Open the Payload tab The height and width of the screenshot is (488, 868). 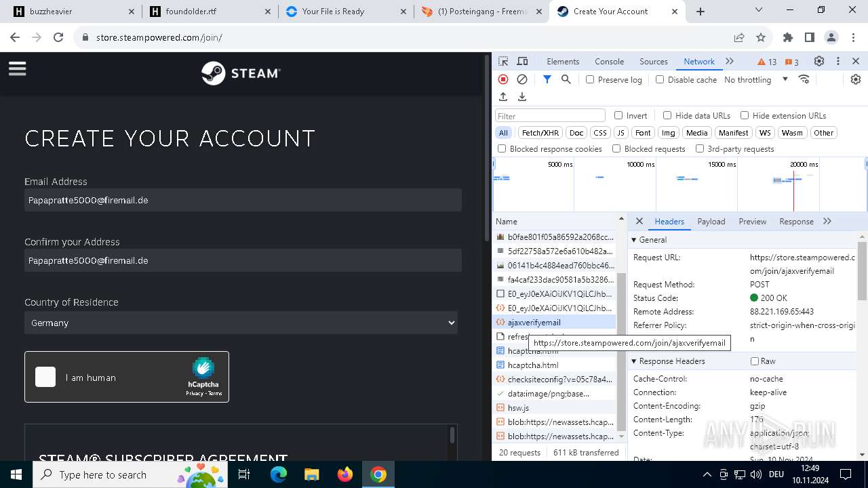[711, 221]
